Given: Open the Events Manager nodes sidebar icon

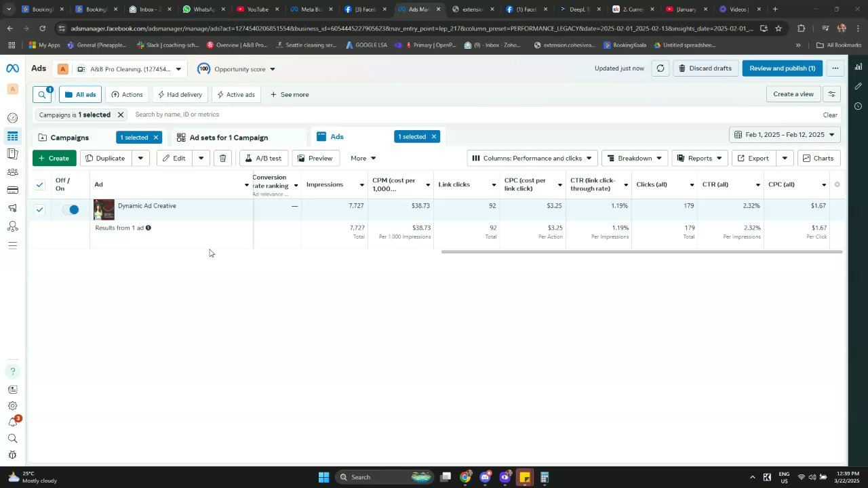Looking at the screenshot, I should [12, 226].
